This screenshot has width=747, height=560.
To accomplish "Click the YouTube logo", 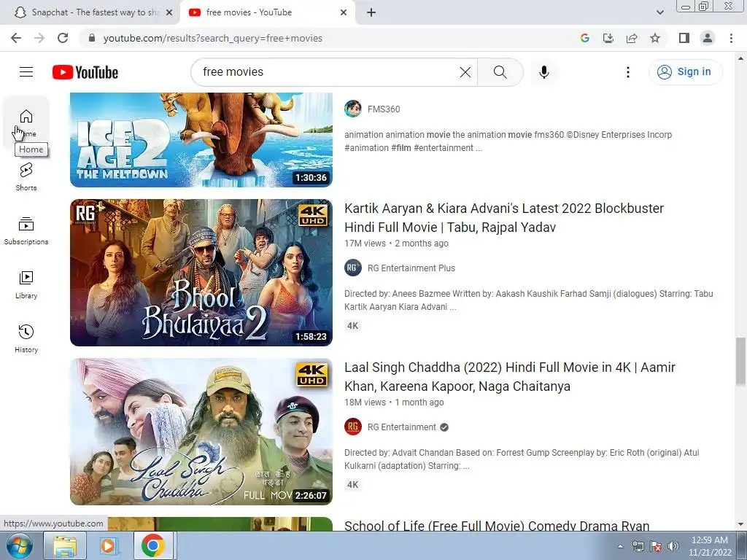I will (85, 72).
